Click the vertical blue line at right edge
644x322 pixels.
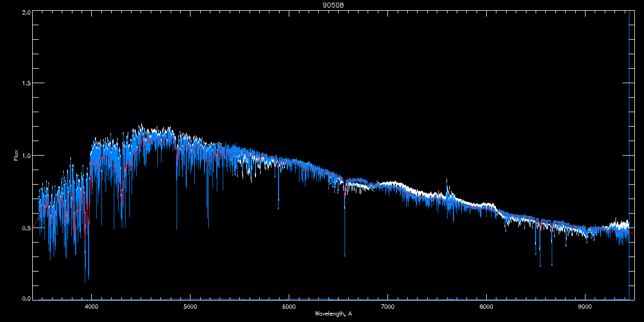click(628, 155)
